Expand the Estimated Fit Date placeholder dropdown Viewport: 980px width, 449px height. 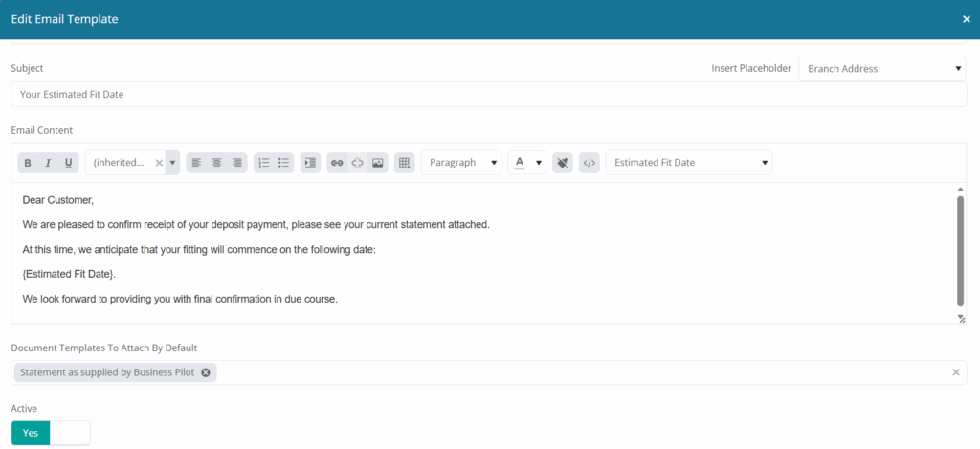point(689,163)
